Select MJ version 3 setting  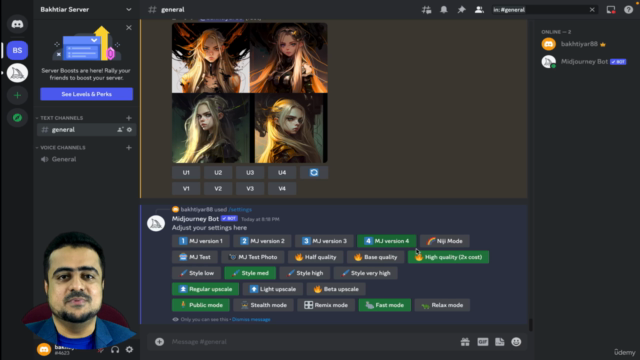(324, 241)
